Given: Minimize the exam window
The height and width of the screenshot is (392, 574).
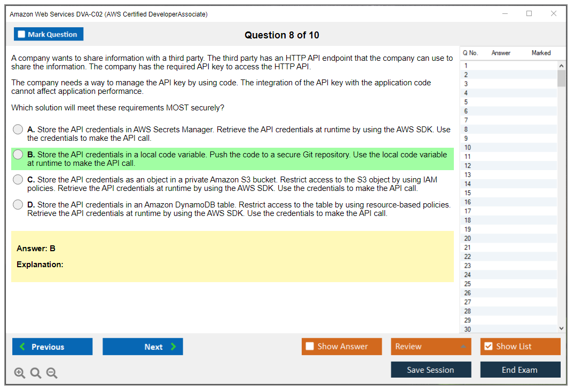Looking at the screenshot, I should (505, 14).
